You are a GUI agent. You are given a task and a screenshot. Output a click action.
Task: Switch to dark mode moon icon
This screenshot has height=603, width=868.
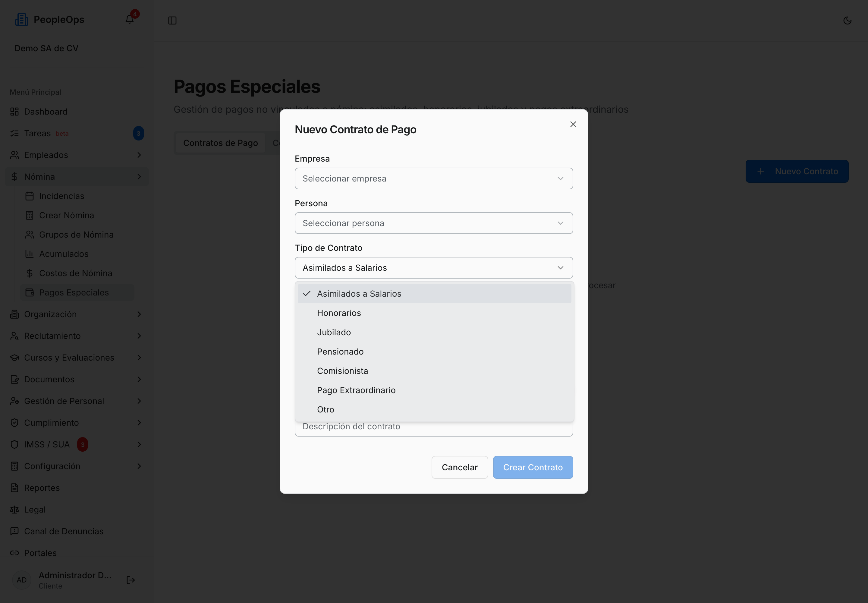847,21
